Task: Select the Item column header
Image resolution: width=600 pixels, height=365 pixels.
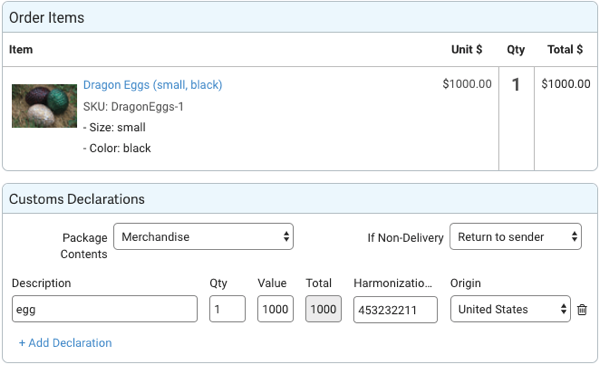Action: pyautogui.click(x=21, y=50)
